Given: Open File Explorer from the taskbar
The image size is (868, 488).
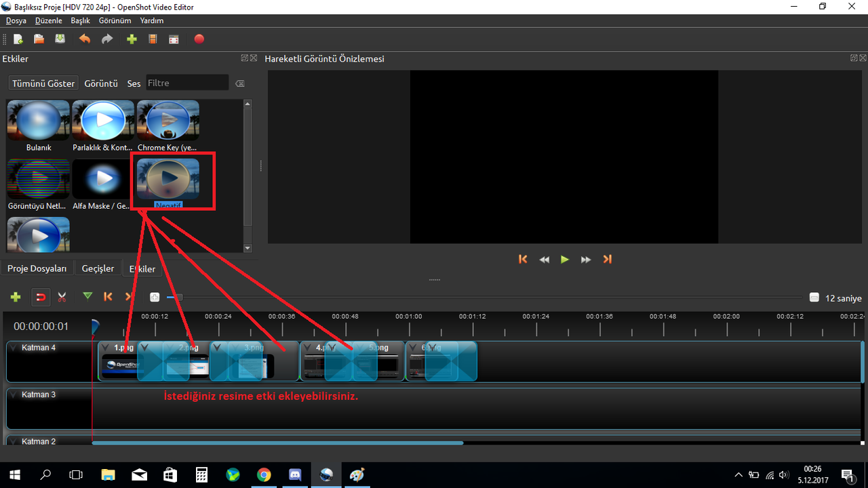Looking at the screenshot, I should point(108,474).
